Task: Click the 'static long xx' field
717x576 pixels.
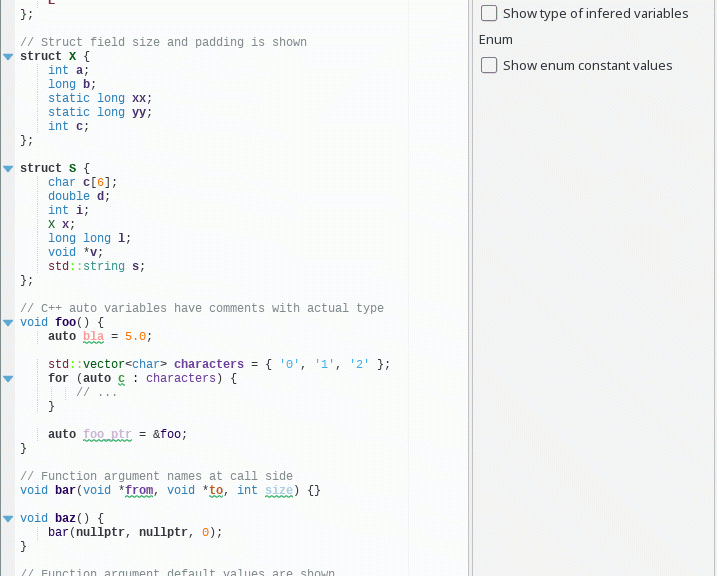Action: click(100, 98)
